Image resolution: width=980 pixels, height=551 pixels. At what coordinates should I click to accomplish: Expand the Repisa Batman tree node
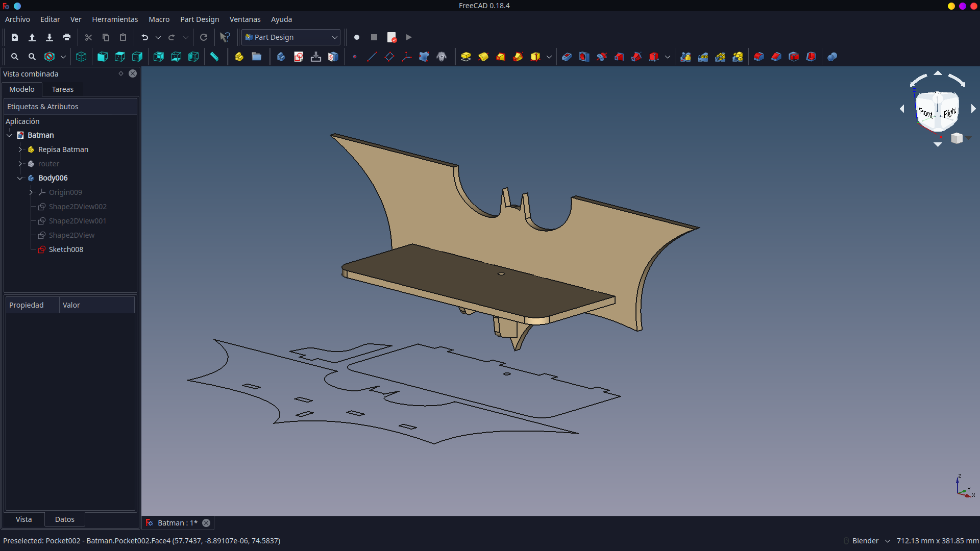pos(20,149)
